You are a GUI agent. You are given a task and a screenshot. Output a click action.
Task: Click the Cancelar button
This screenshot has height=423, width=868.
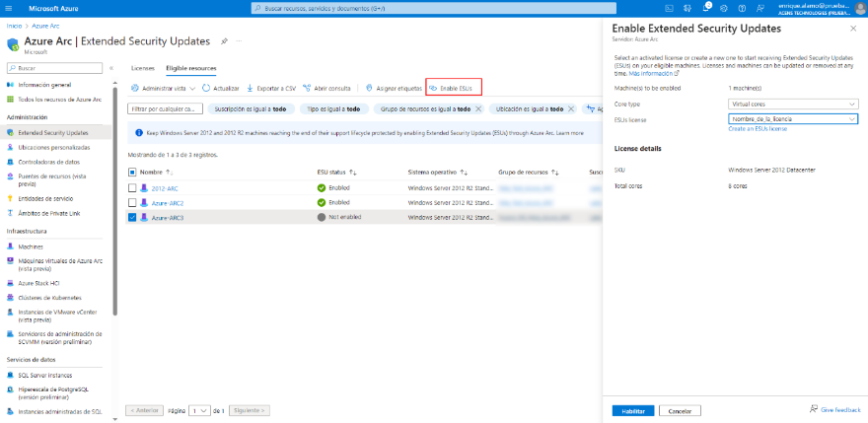click(680, 411)
